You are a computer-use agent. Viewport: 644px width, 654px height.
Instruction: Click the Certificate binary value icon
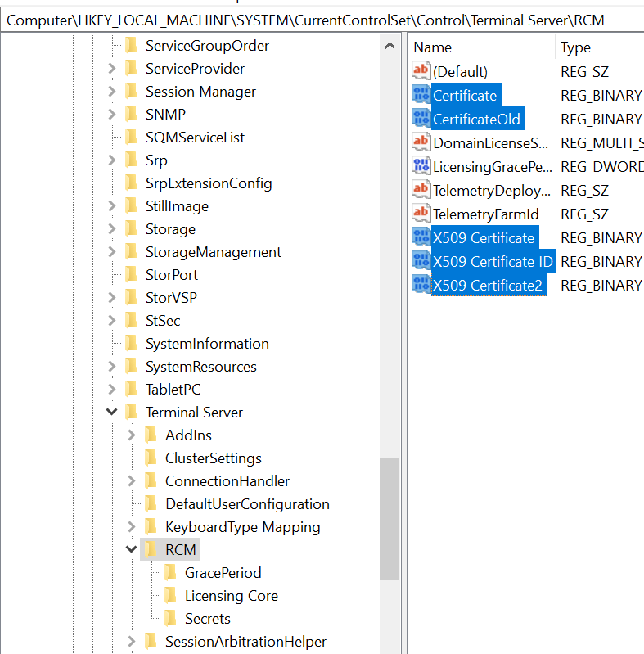(x=421, y=95)
